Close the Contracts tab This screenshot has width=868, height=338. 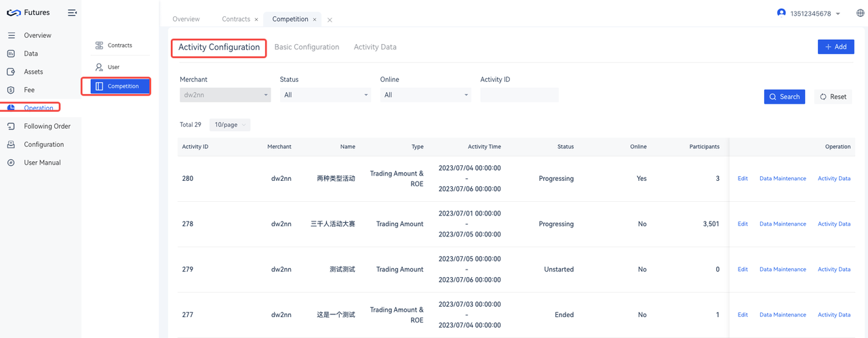[256, 20]
